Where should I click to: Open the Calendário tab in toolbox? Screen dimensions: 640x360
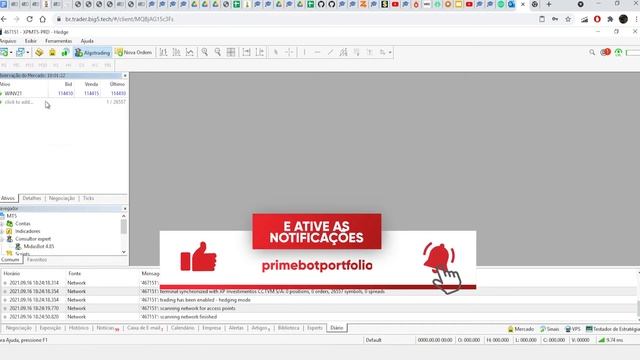tap(182, 328)
